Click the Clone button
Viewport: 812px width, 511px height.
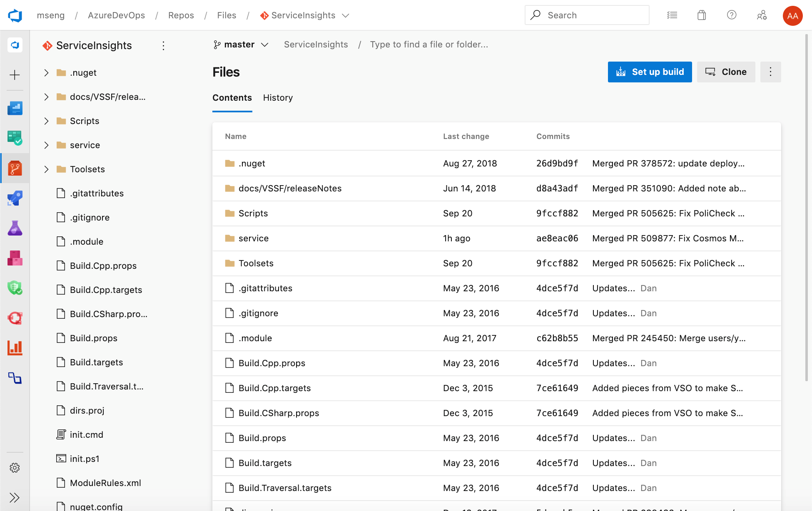[x=726, y=72]
